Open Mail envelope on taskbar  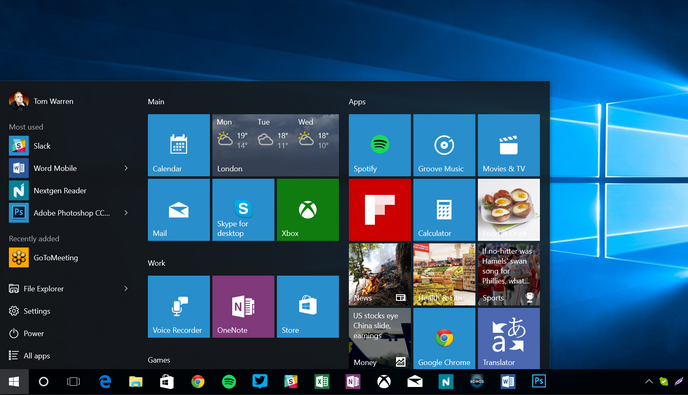tap(415, 382)
